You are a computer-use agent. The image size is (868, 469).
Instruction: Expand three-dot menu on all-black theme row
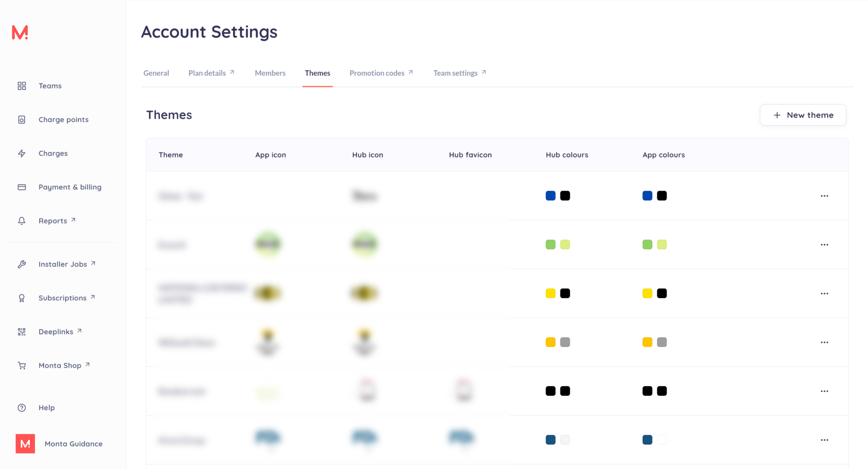click(824, 391)
